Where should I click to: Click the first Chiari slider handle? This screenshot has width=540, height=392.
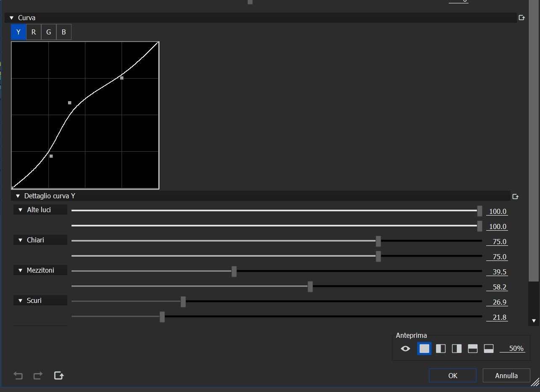coord(378,241)
